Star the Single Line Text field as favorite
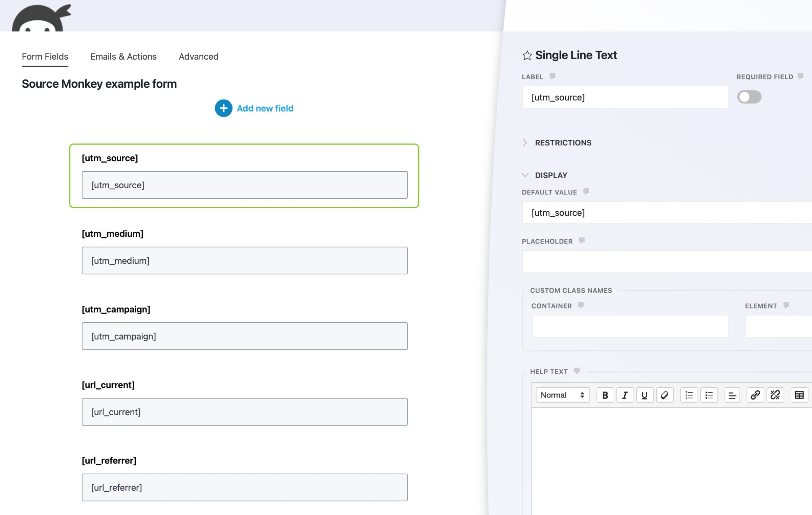Screen dimensions: 812x515 pos(527,55)
